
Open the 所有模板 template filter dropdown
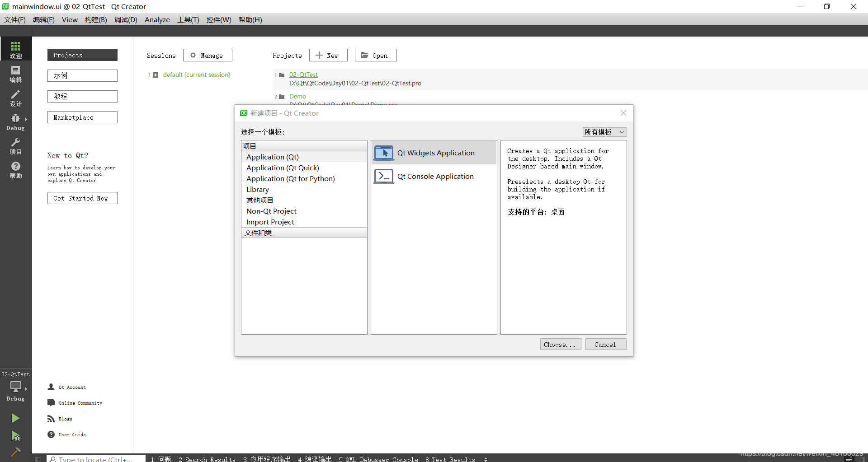[604, 132]
